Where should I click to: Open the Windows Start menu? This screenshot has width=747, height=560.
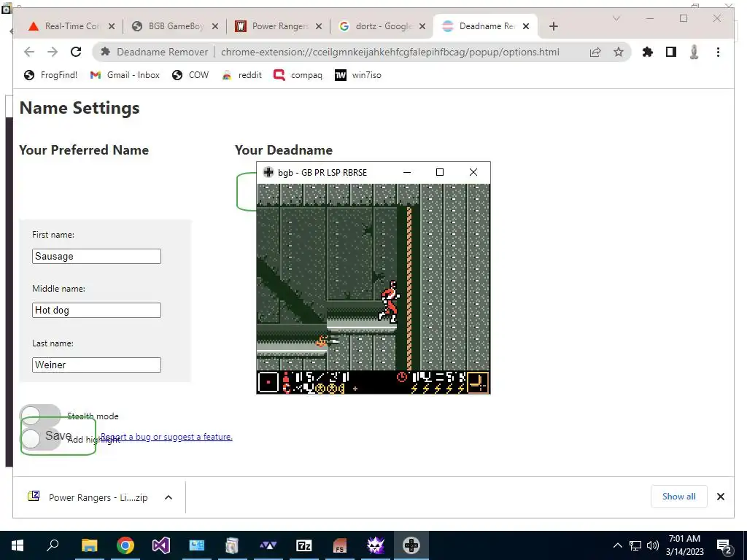[x=18, y=545]
